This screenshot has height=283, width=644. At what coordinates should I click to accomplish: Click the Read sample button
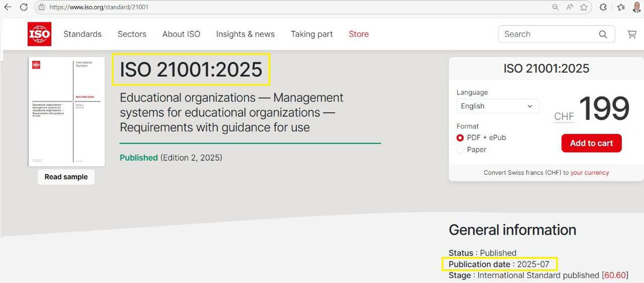pyautogui.click(x=66, y=177)
